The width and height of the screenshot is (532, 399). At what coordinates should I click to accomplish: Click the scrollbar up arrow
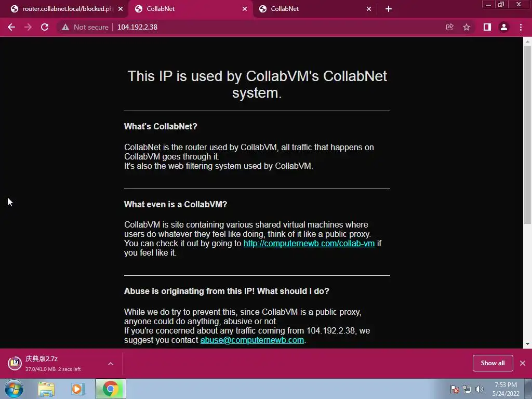pyautogui.click(x=527, y=42)
